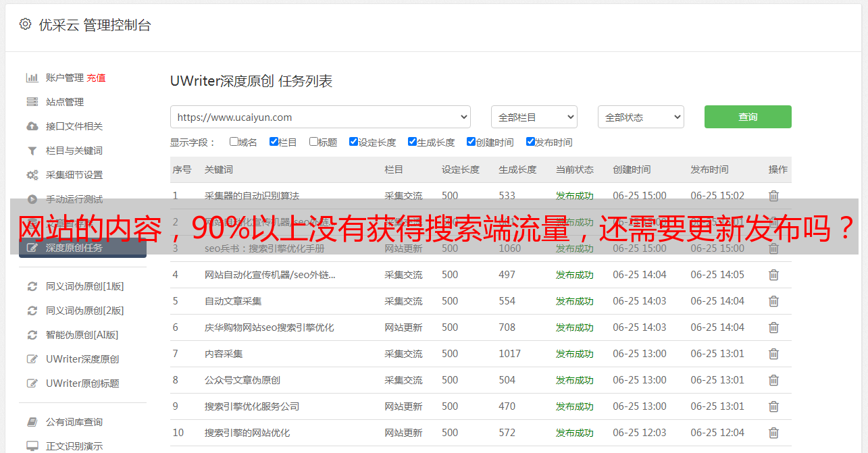Open 采集细节设置 in the sidebar

point(74,175)
